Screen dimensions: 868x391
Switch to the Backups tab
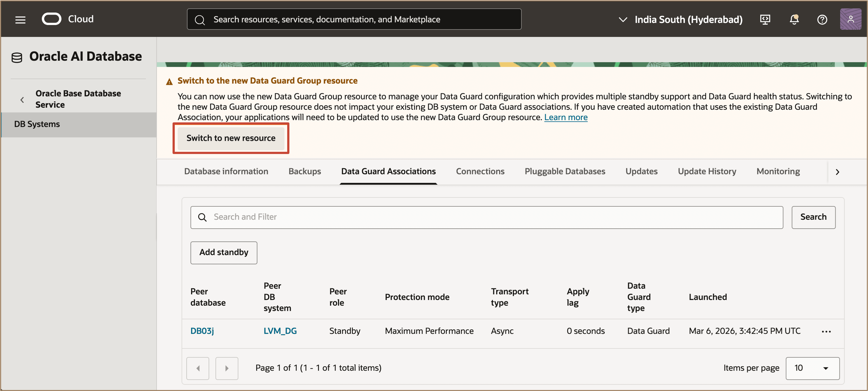coord(305,171)
